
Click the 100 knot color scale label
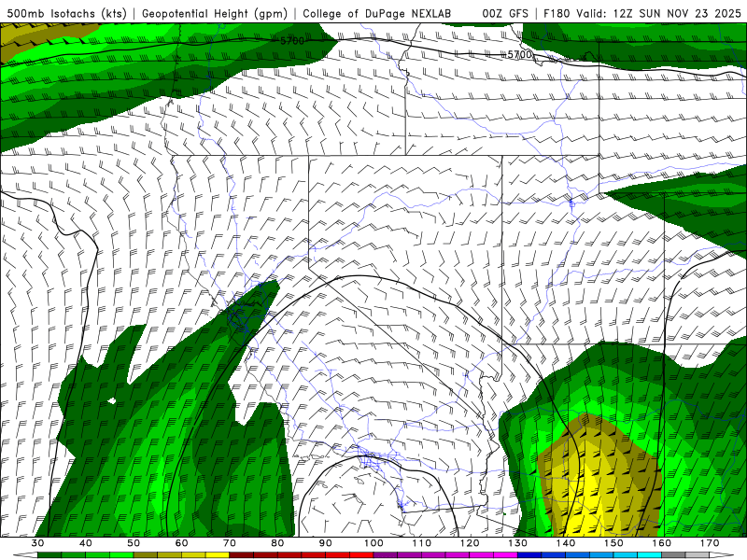pyautogui.click(x=373, y=543)
